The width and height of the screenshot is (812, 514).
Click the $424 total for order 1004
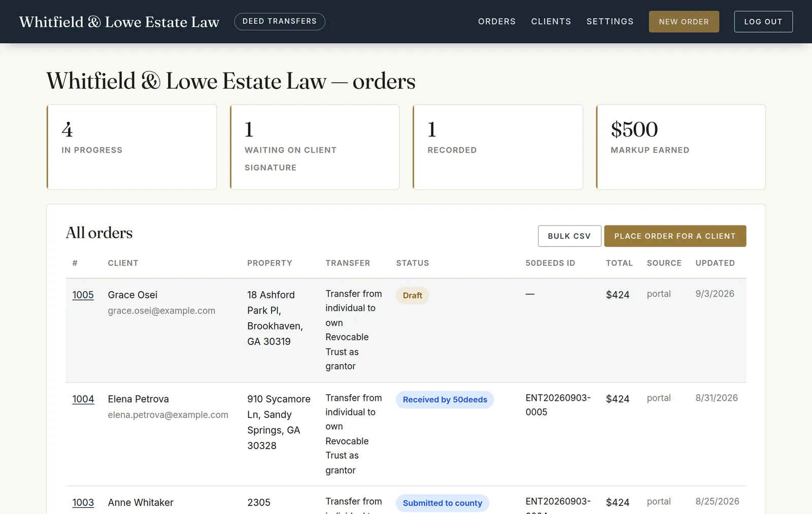pyautogui.click(x=618, y=399)
